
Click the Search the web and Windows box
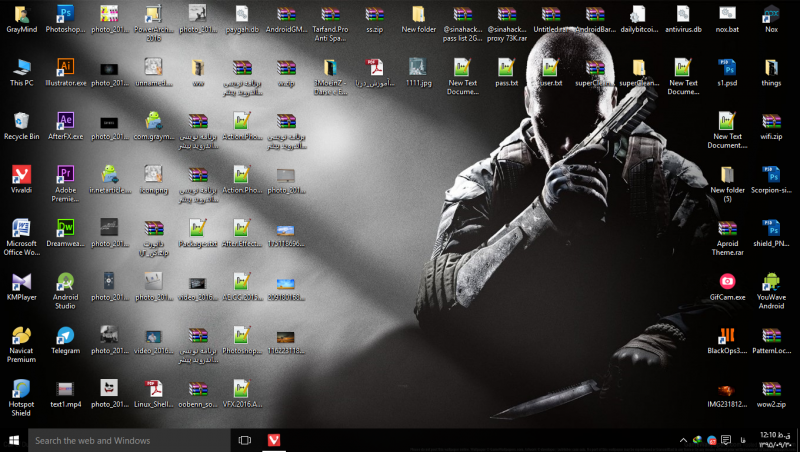click(x=129, y=440)
